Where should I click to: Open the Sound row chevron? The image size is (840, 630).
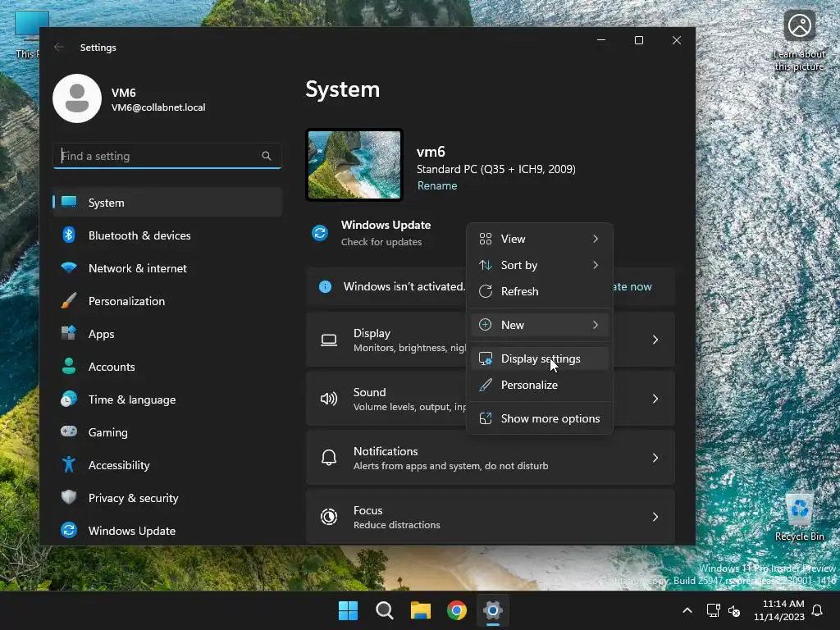pyautogui.click(x=655, y=399)
